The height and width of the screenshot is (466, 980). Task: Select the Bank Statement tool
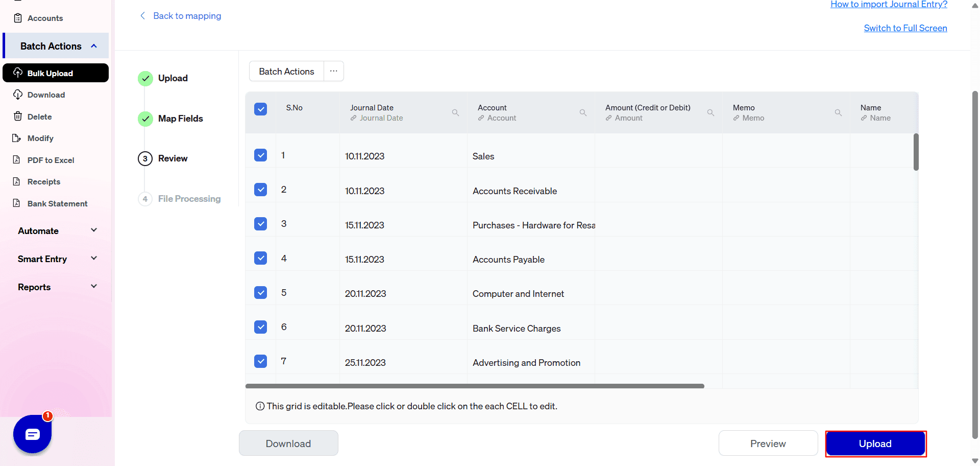click(57, 203)
